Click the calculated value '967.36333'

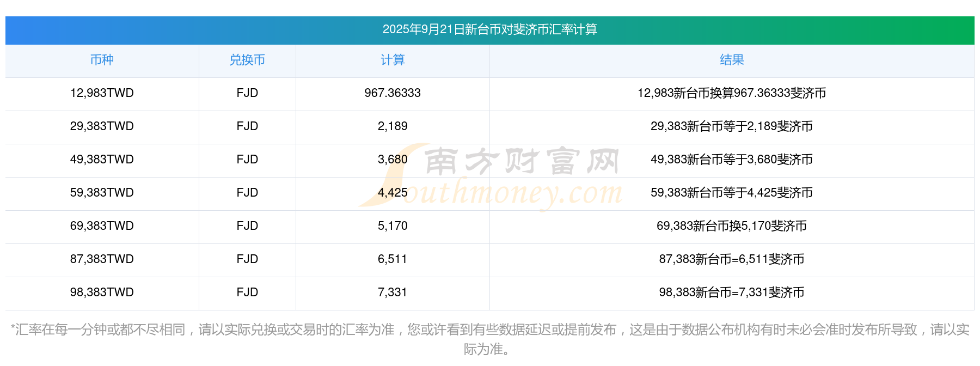pos(393,93)
